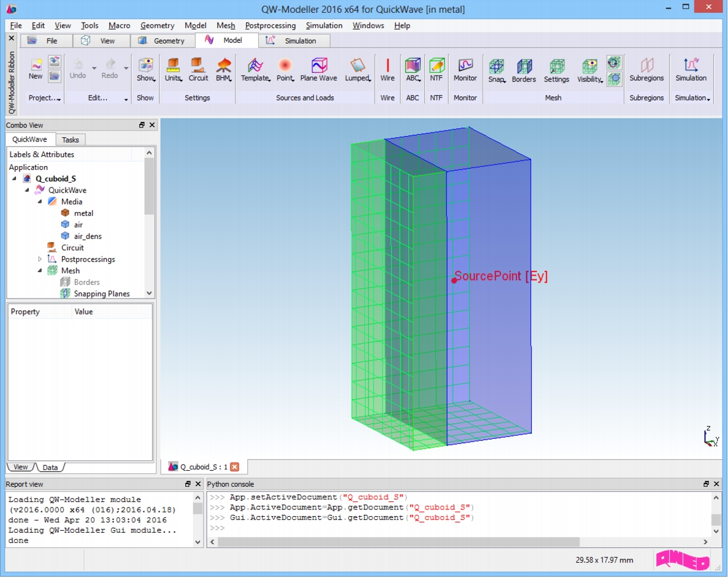Select Snapping Planes tree item
Image resolution: width=728 pixels, height=578 pixels.
pos(95,294)
